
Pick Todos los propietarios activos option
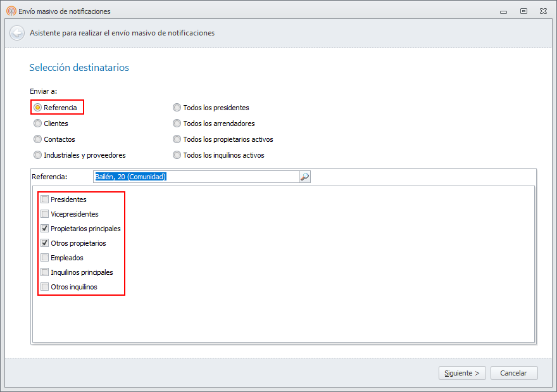[177, 139]
